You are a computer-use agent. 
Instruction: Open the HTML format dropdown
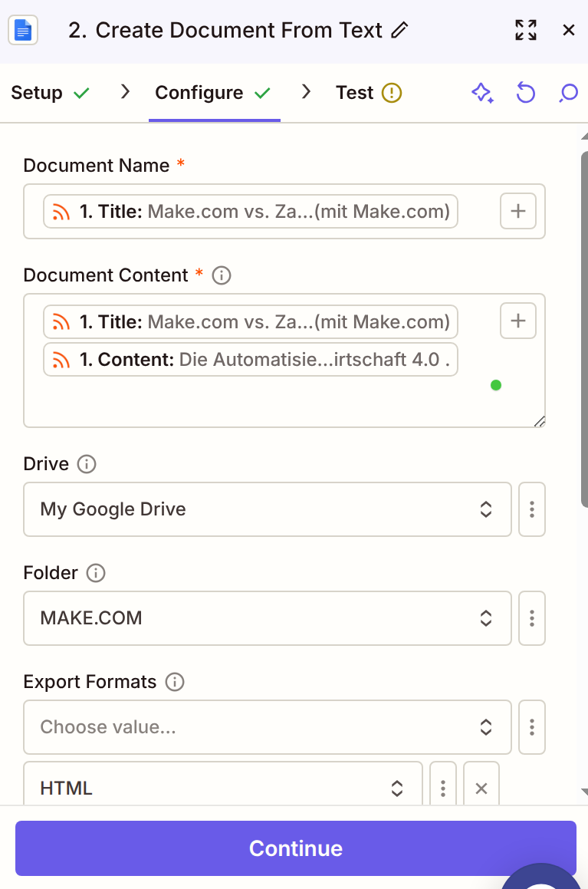(x=223, y=785)
